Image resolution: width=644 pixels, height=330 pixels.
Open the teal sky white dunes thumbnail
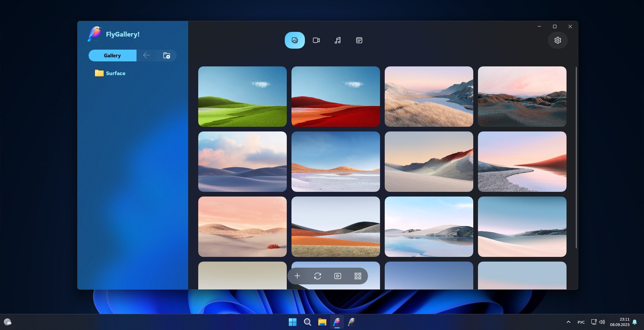522,227
